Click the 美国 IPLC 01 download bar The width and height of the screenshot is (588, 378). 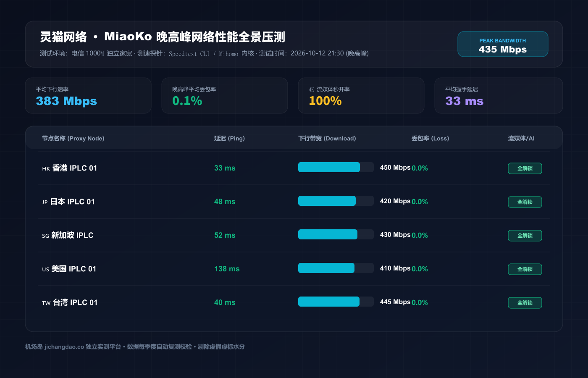tap(336, 268)
